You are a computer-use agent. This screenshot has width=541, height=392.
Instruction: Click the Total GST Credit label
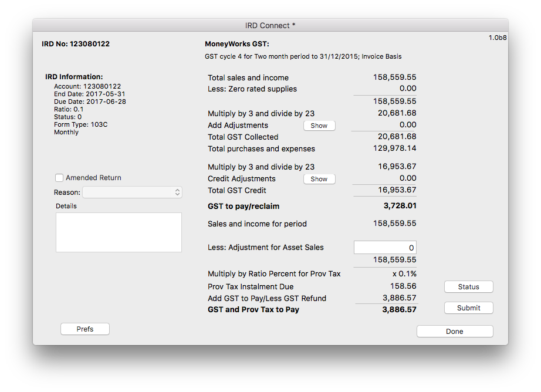(237, 191)
